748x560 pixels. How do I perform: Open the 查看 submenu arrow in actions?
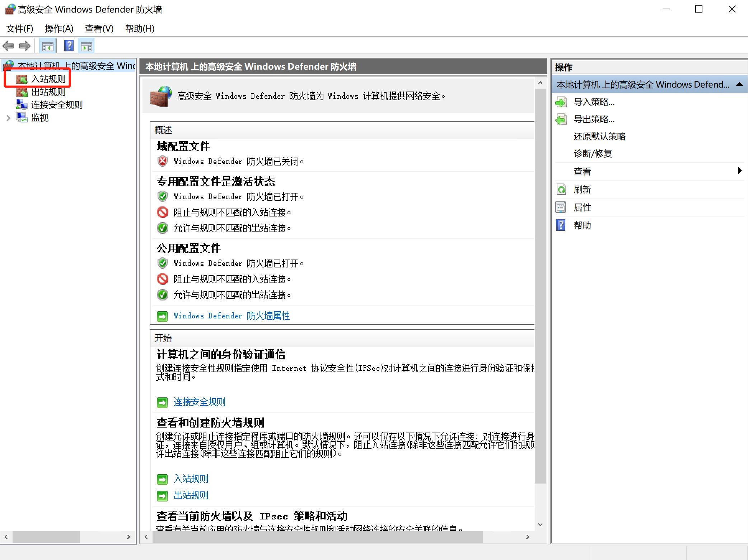coord(739,171)
